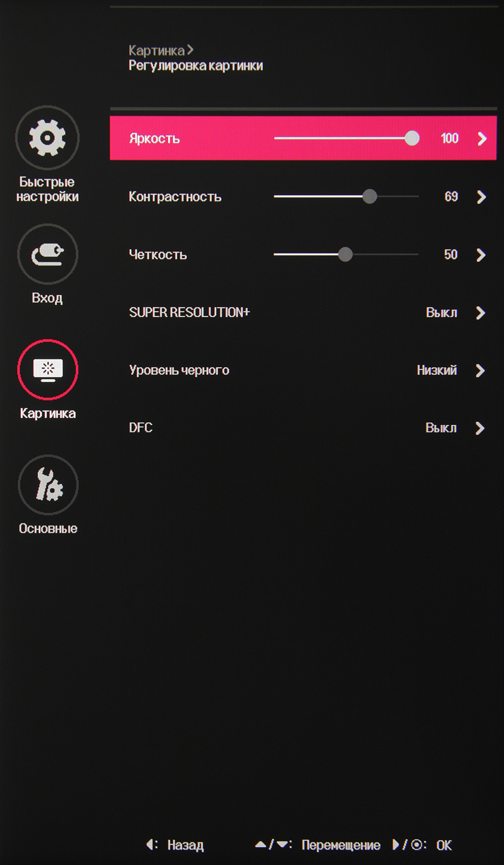Click the Контрастность slider handle
The width and height of the screenshot is (504, 865).
370,197
